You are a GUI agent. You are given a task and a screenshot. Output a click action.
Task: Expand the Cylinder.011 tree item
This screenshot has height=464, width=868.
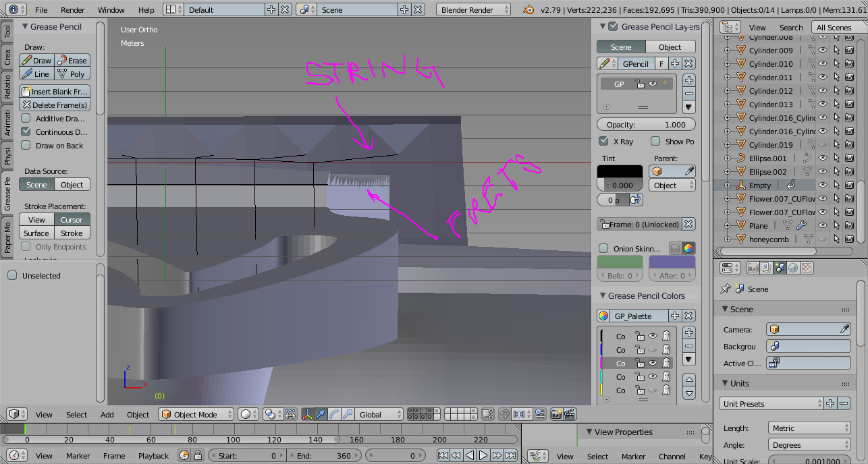click(x=727, y=78)
